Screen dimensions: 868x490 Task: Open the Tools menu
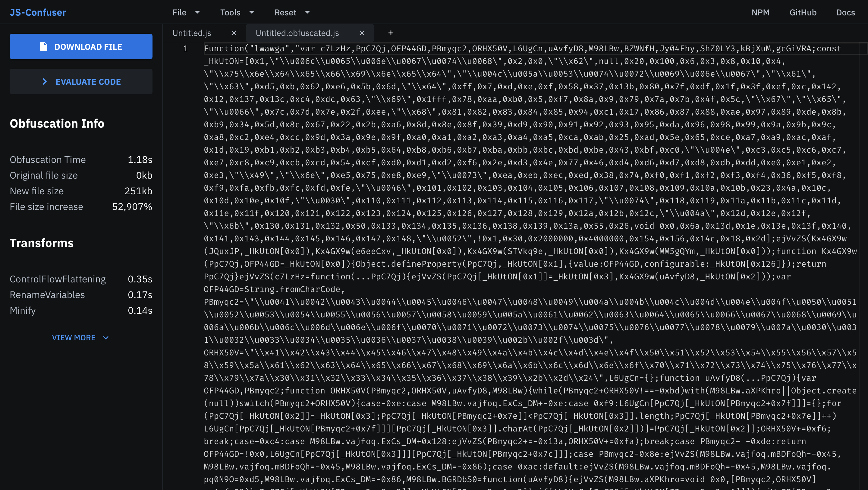[x=230, y=12]
